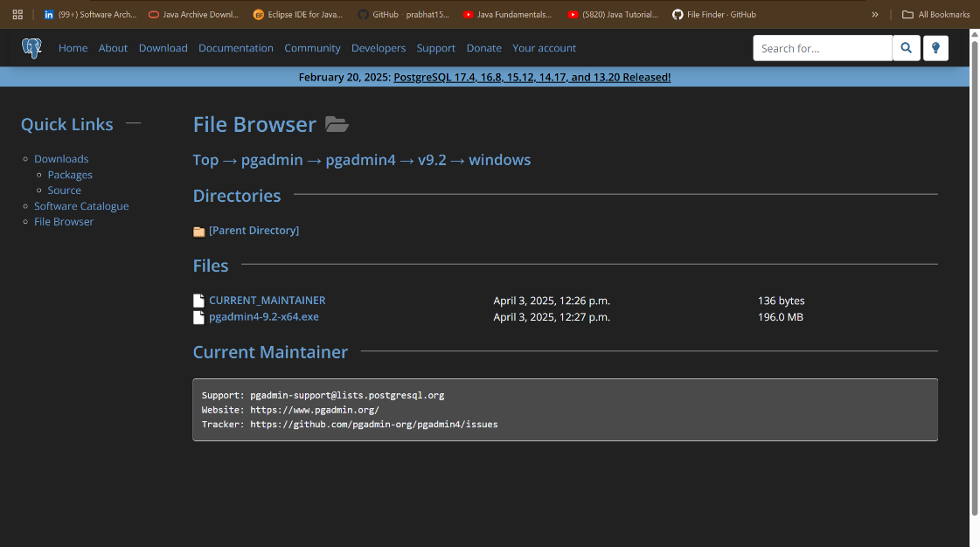Open the Support nav item
Viewport: 980px width, 547px height.
click(435, 48)
